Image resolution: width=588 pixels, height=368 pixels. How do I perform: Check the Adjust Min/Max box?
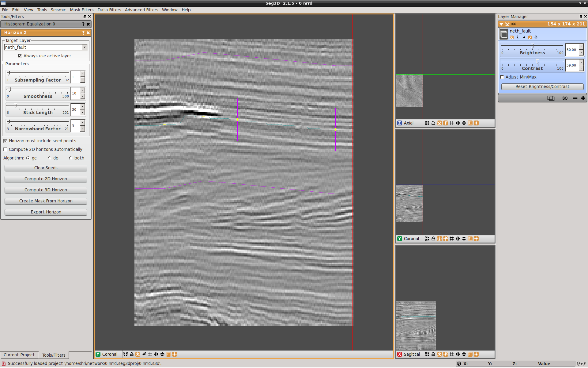pos(502,77)
